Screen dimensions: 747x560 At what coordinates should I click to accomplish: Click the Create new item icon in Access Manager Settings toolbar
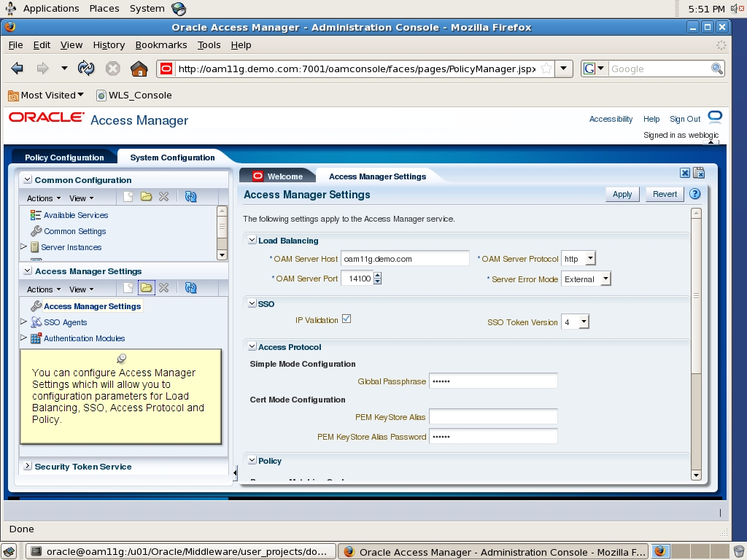pos(130,287)
